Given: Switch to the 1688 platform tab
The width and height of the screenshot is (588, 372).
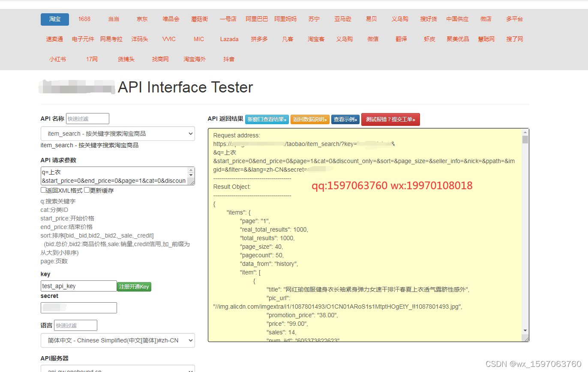Looking at the screenshot, I should 84,19.
